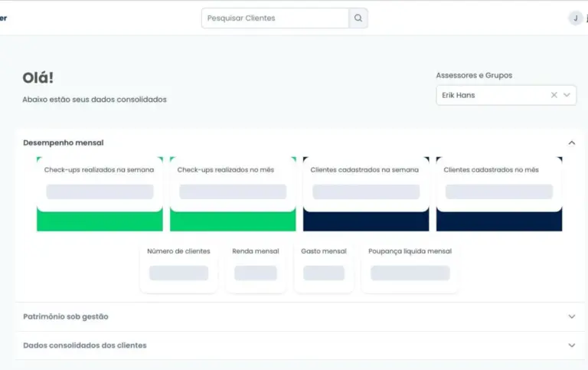
Task: Click the Pesquisar Clientes search field
Action: click(x=275, y=18)
